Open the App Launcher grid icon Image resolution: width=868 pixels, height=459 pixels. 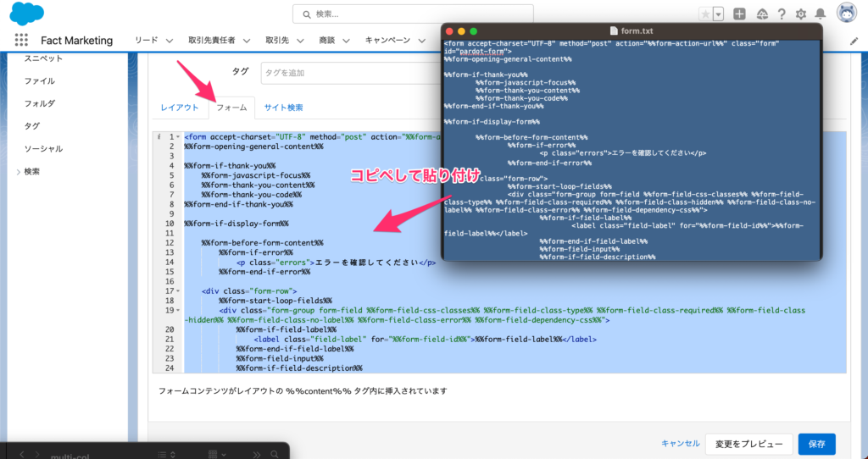click(21, 40)
